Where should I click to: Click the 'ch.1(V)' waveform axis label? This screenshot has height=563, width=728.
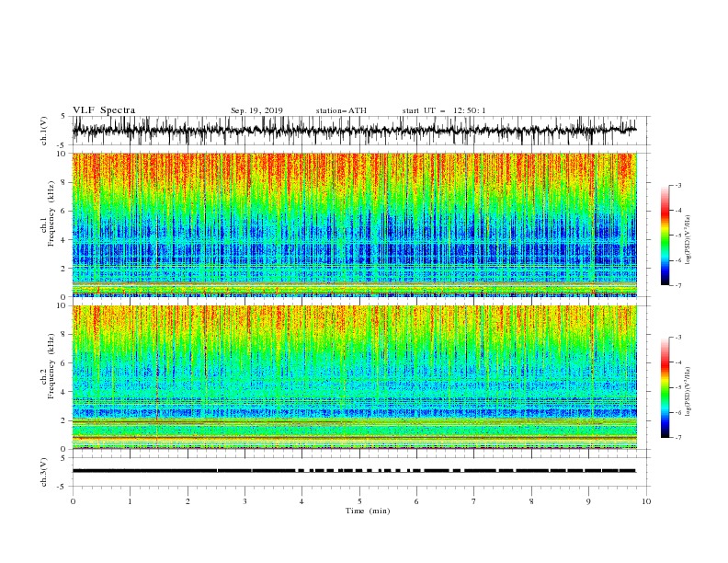click(x=44, y=131)
